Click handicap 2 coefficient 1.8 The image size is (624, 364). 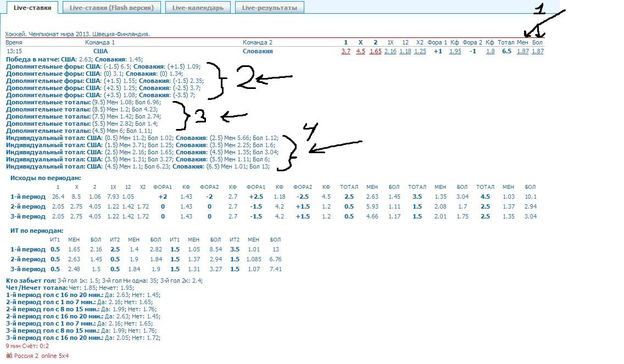pyautogui.click(x=491, y=51)
